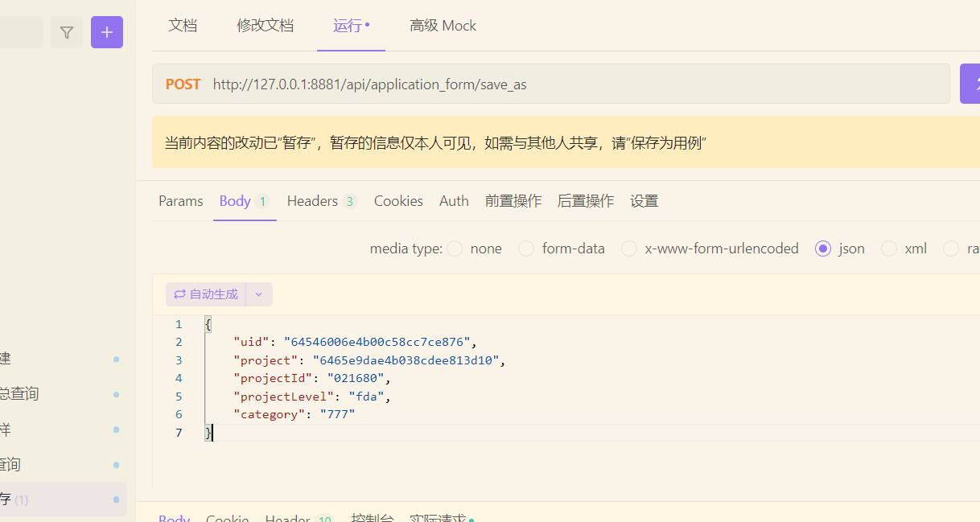This screenshot has height=522, width=980.
Task: Open the Cookies tab
Action: point(398,201)
